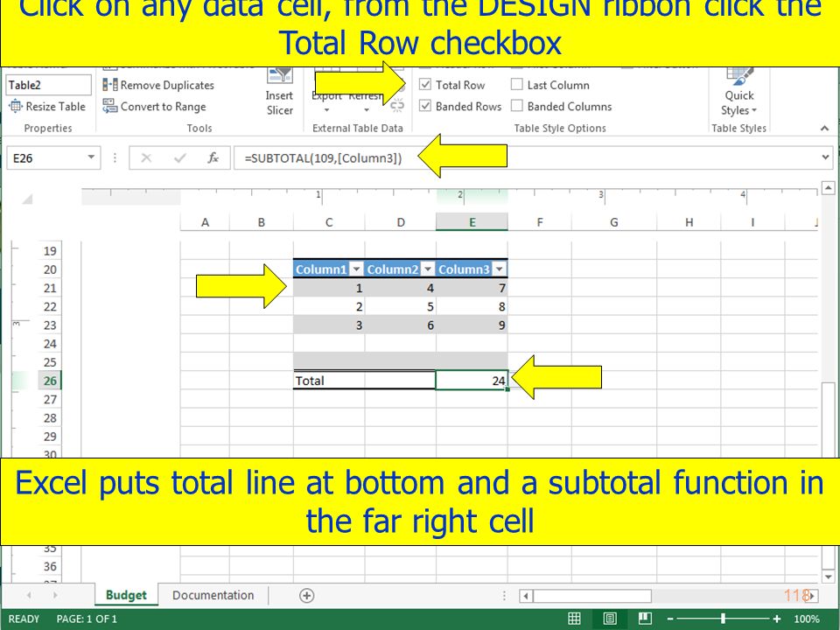Click the horizontal scrollbar thumb

592,596
